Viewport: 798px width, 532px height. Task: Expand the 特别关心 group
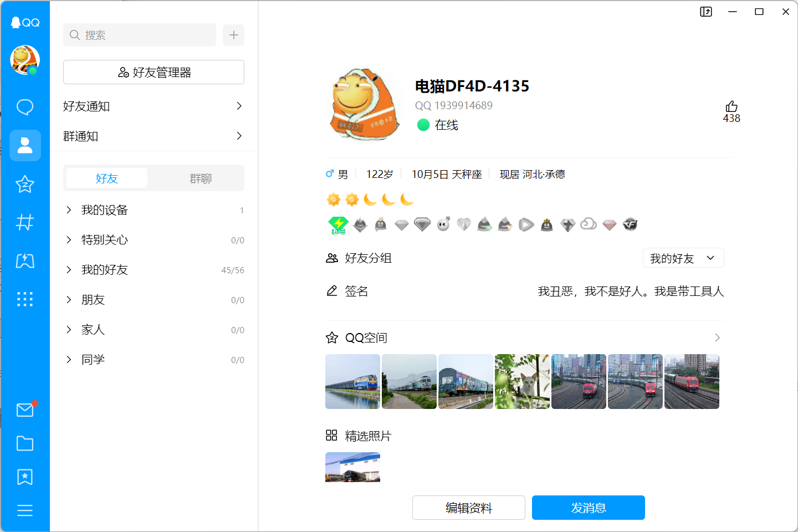105,240
